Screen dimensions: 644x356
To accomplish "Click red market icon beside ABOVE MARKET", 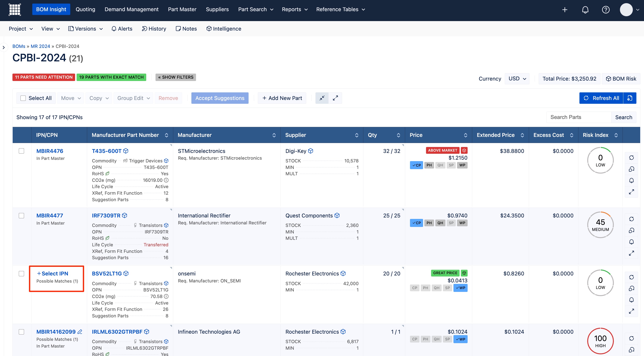I will [464, 150].
